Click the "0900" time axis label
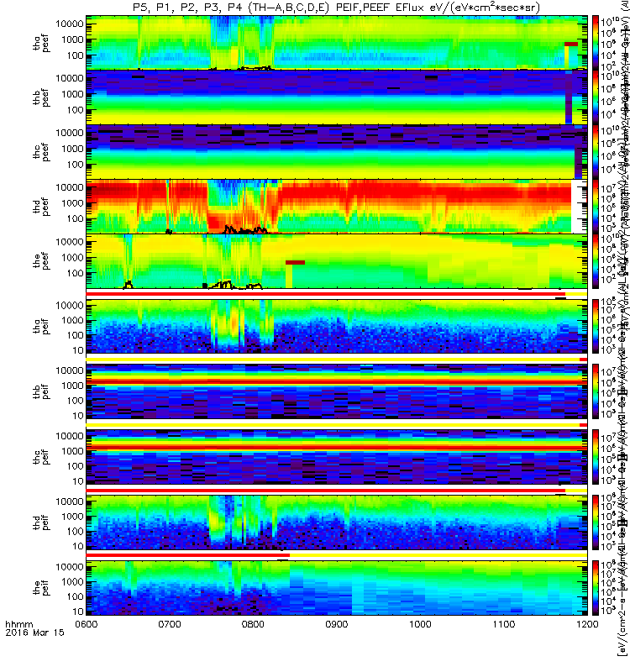Viewport: 630px width, 672px height. coord(337,624)
